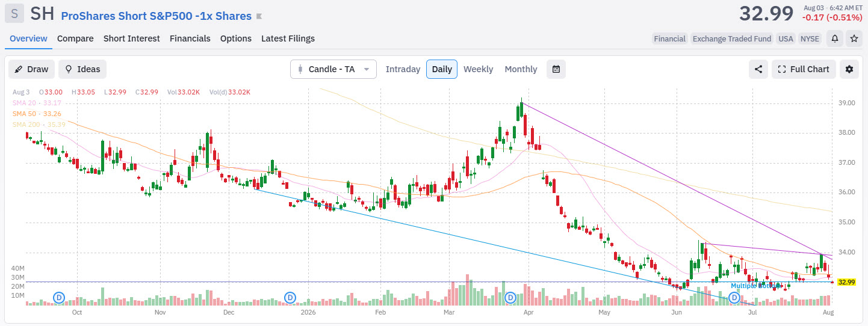Click the SMA 20 legend label
Viewport: 868px width, 326px height.
click(37, 103)
